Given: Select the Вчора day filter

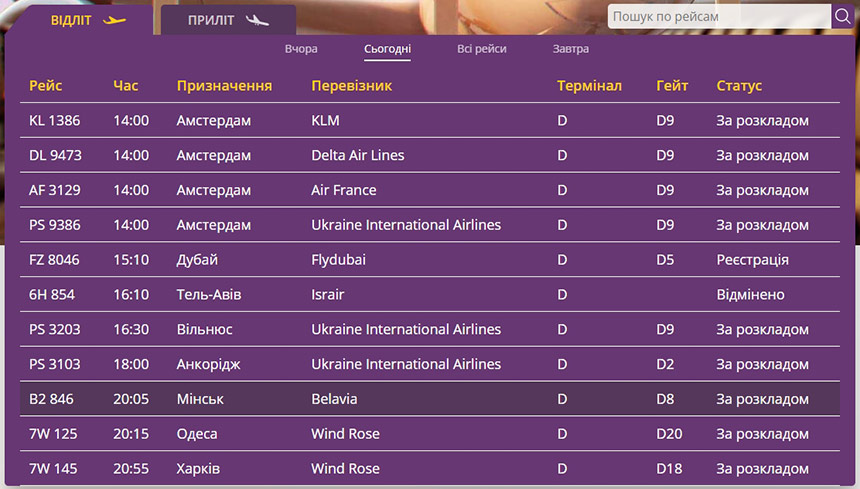Looking at the screenshot, I should tap(301, 49).
